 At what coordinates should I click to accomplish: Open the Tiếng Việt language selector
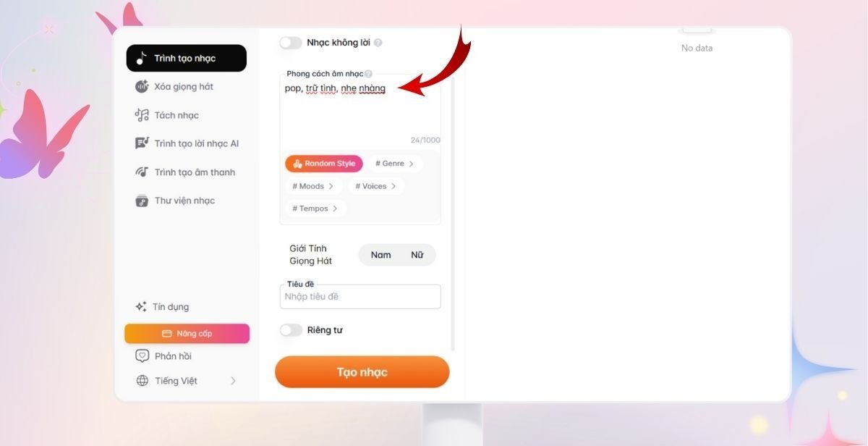click(186, 381)
